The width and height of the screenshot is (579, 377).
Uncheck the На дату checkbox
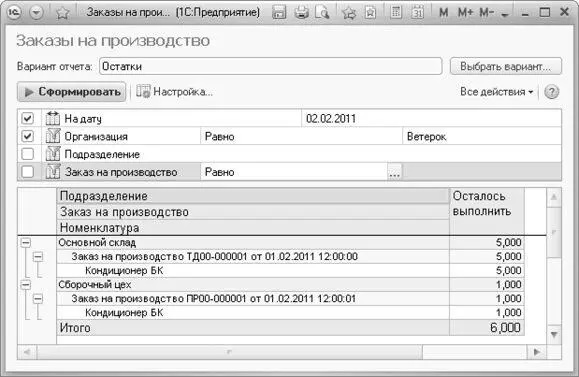pos(27,119)
